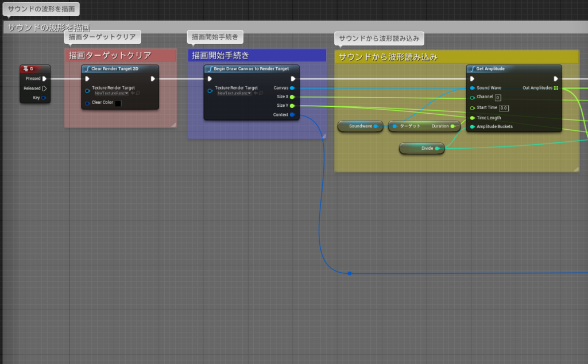Click Begin Draw Canvas exec output pin
This screenshot has height=364, width=588.
[x=293, y=79]
